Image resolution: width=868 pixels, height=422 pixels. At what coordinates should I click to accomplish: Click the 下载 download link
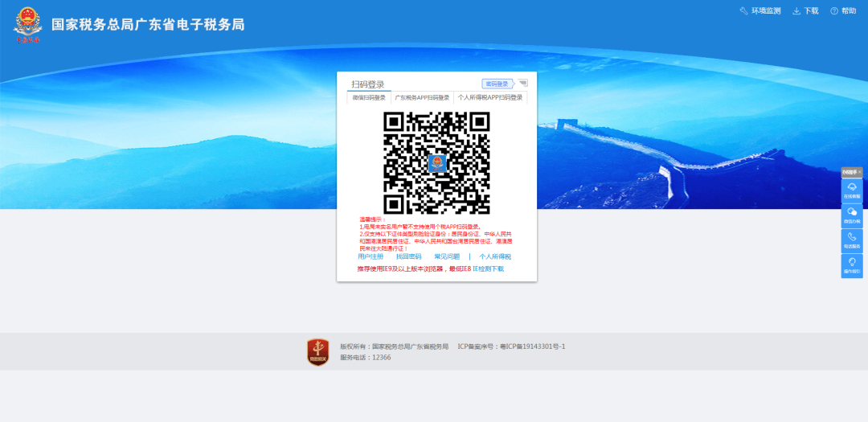805,11
